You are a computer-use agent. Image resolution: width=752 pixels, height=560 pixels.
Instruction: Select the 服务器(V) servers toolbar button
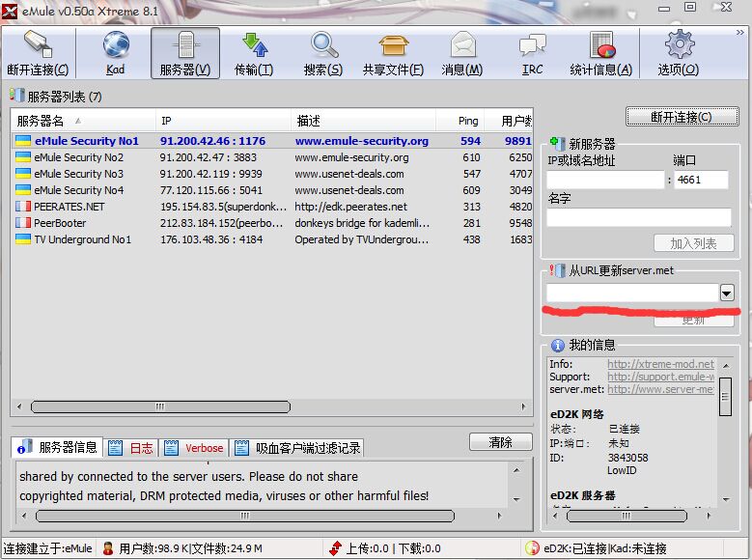tap(185, 53)
